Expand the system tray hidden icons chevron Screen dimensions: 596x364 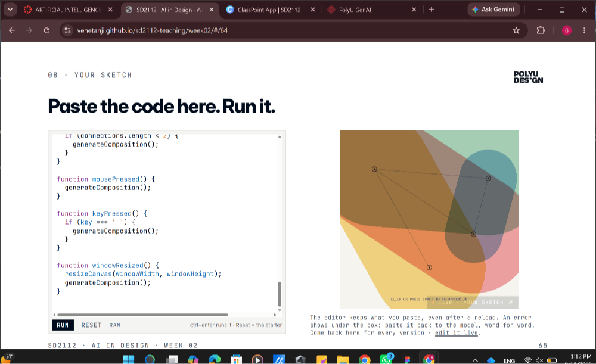(475, 360)
